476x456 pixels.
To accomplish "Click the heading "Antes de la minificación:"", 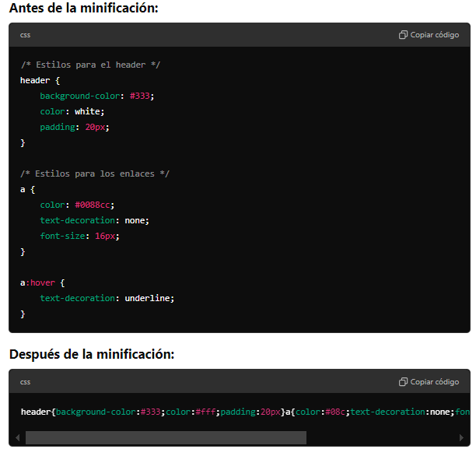I will click(84, 9).
